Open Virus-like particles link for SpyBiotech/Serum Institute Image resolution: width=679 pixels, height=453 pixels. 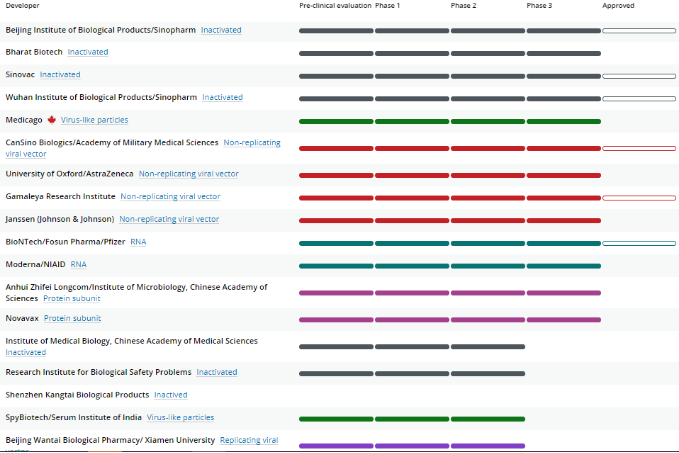coord(180,417)
